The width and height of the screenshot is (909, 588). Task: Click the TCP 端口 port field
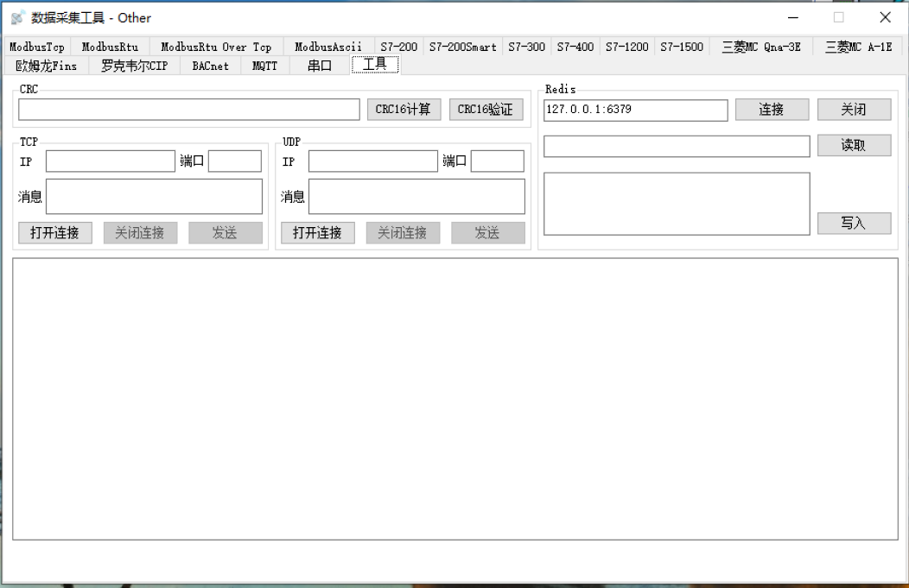234,161
